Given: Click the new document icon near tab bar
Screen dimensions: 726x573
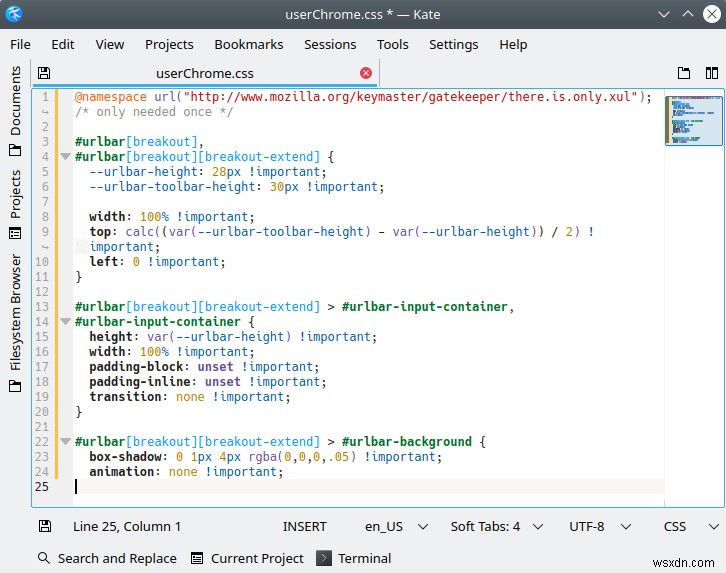Looking at the screenshot, I should (684, 73).
